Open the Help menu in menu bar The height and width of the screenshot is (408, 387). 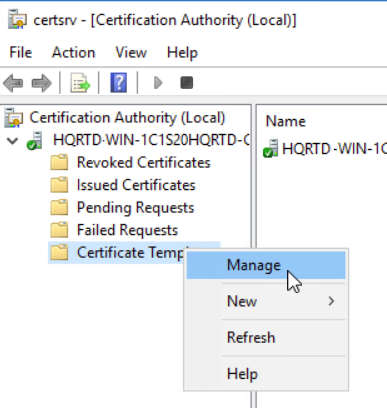[182, 53]
